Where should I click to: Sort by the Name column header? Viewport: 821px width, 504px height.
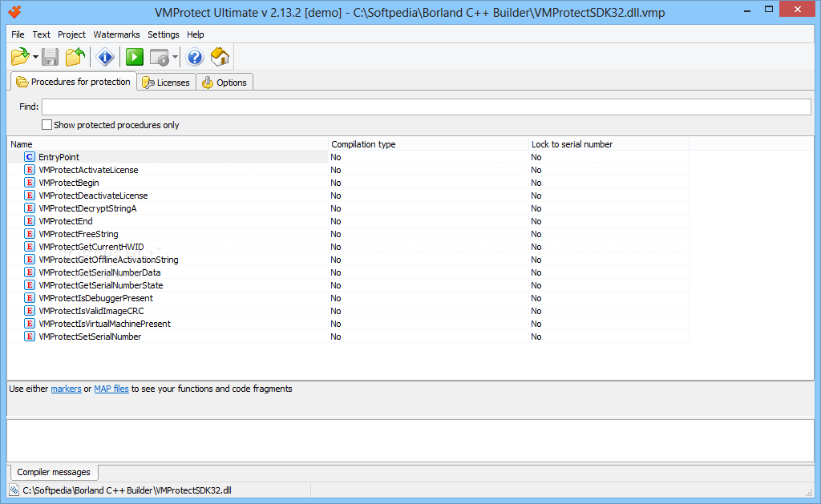tap(168, 144)
